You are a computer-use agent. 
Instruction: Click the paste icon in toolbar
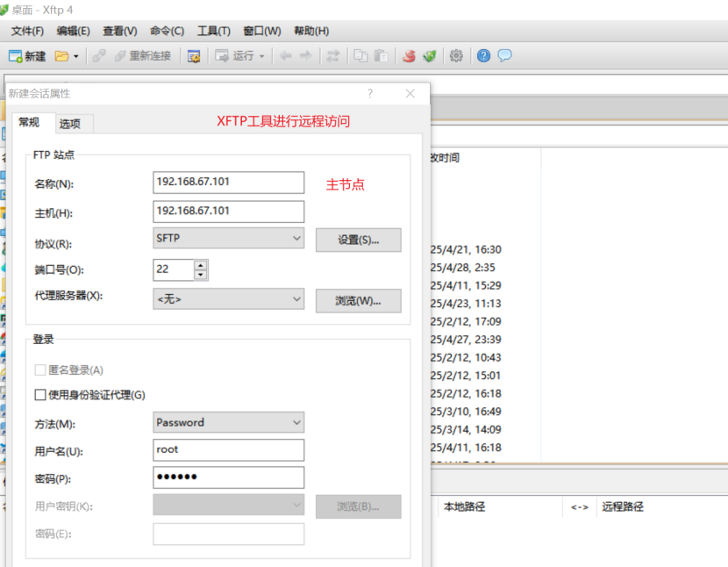pos(382,56)
